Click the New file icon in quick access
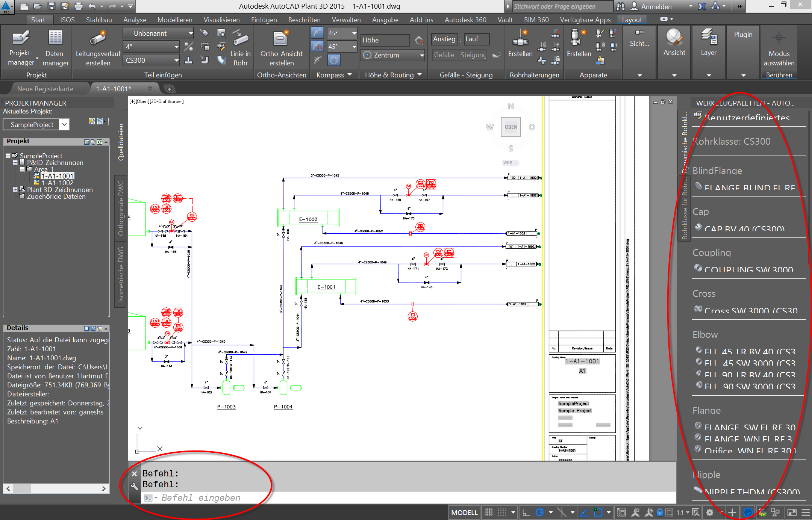 pyautogui.click(x=24, y=6)
